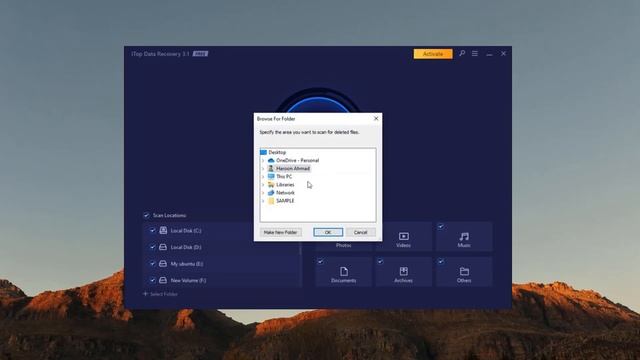Screen dimensions: 640x360
Task: Click the Network icon in folder tree
Action: (x=271, y=193)
